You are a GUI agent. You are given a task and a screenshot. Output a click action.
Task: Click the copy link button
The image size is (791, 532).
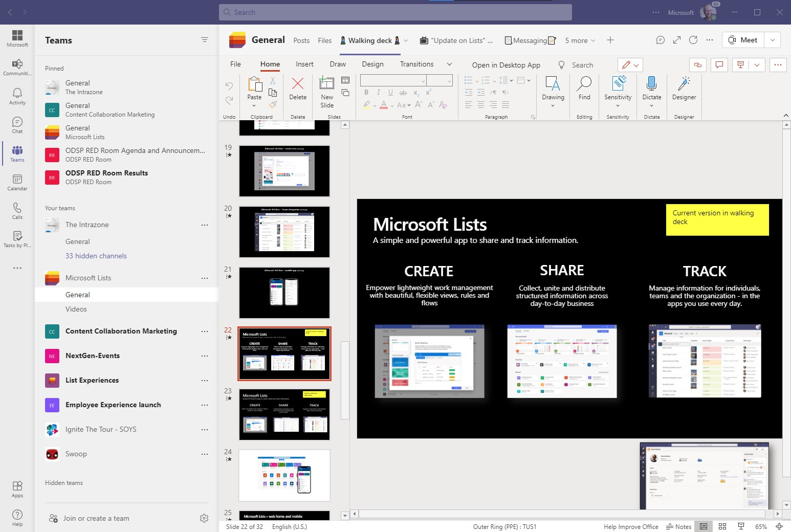pyautogui.click(x=697, y=65)
